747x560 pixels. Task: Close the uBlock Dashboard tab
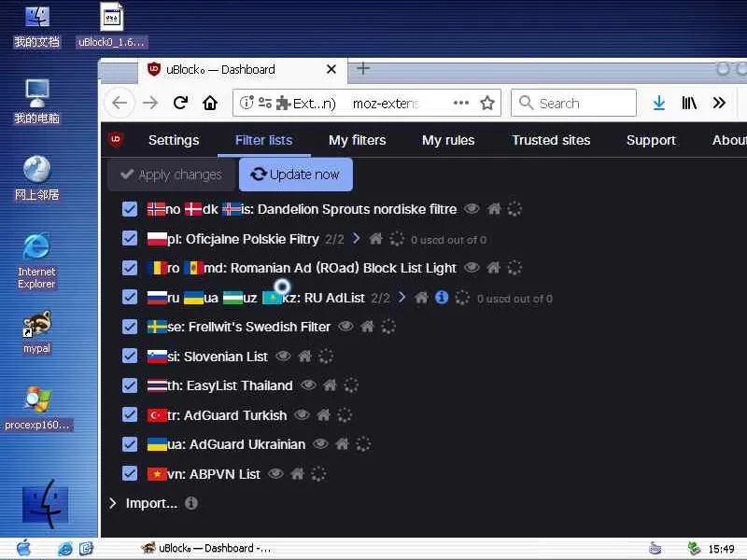pyautogui.click(x=331, y=69)
